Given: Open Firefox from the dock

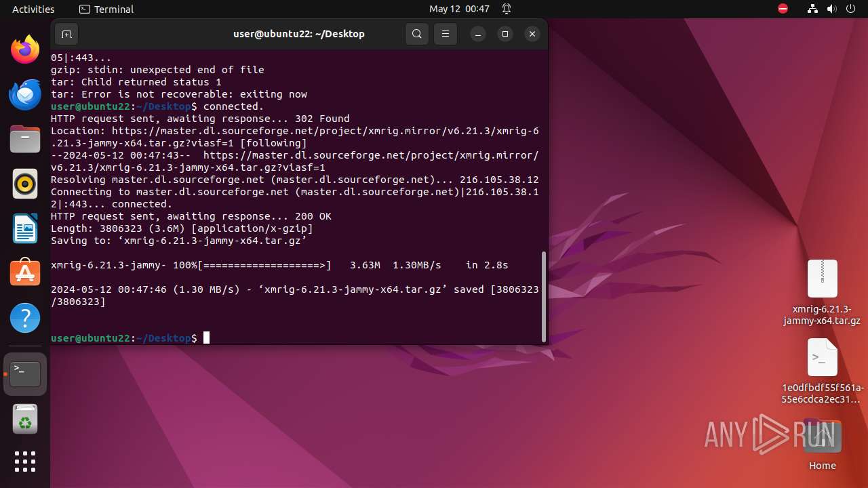Looking at the screenshot, I should pyautogui.click(x=25, y=49).
